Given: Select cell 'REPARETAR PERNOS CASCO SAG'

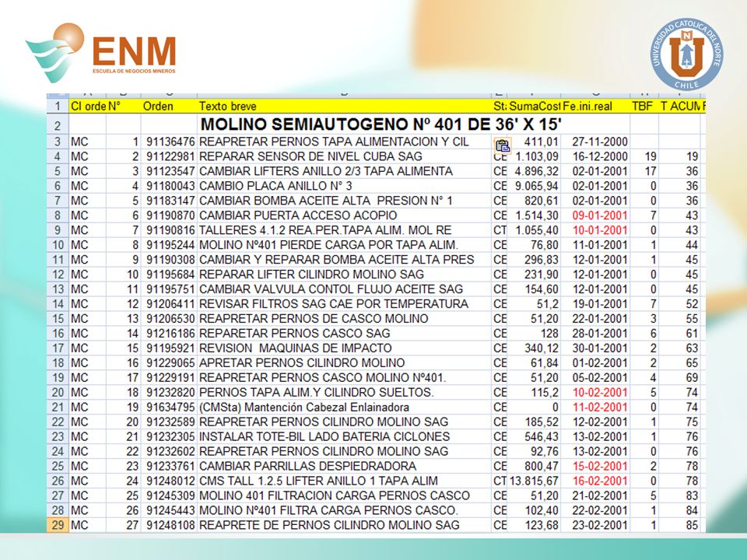Looking at the screenshot, I should (345, 334).
